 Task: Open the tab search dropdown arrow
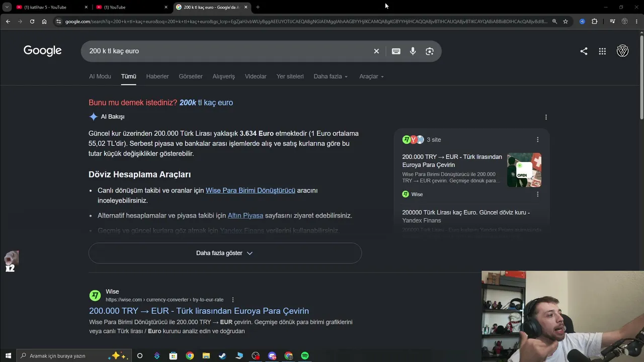(7, 7)
